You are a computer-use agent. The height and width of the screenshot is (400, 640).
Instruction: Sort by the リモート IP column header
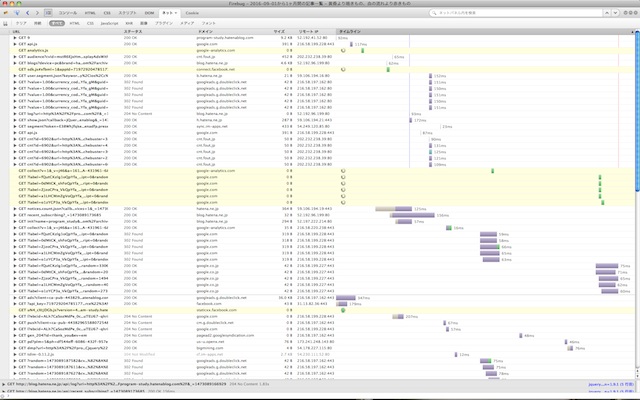tap(315, 31)
